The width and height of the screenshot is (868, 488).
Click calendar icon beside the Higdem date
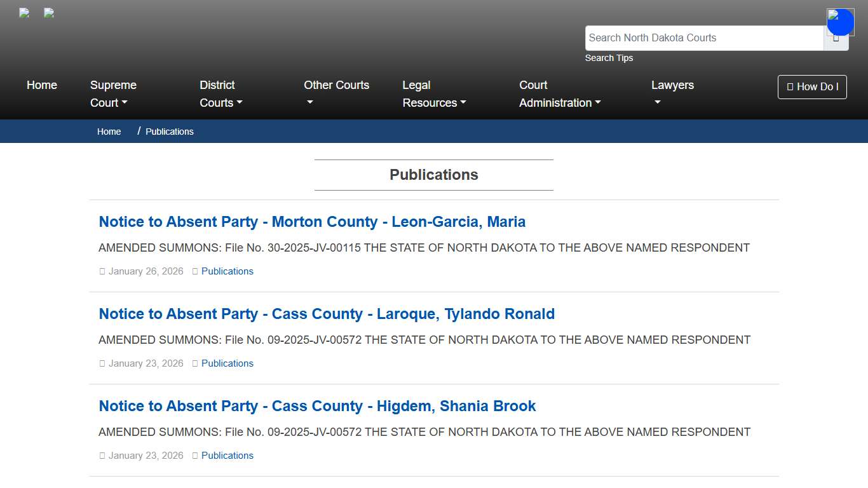point(102,456)
